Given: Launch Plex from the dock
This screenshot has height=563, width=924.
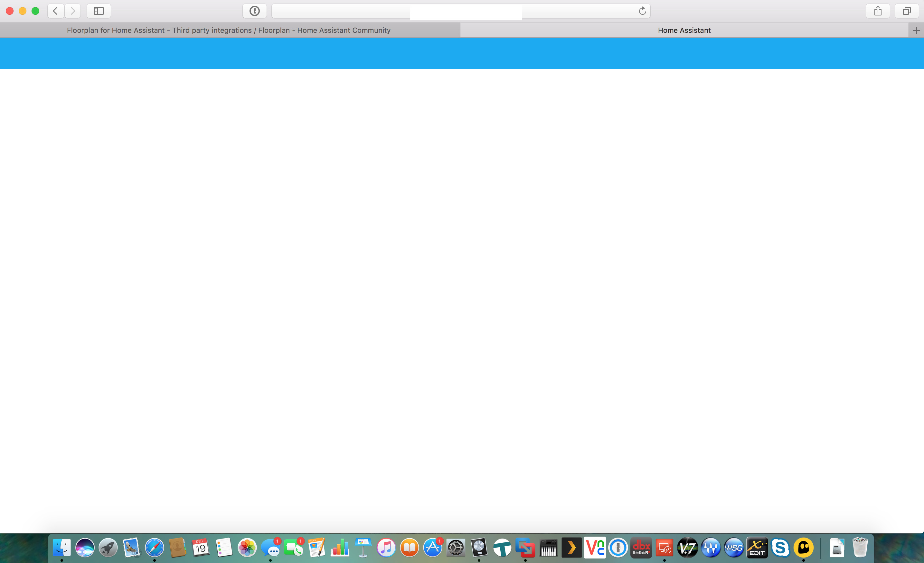Looking at the screenshot, I should [571, 548].
